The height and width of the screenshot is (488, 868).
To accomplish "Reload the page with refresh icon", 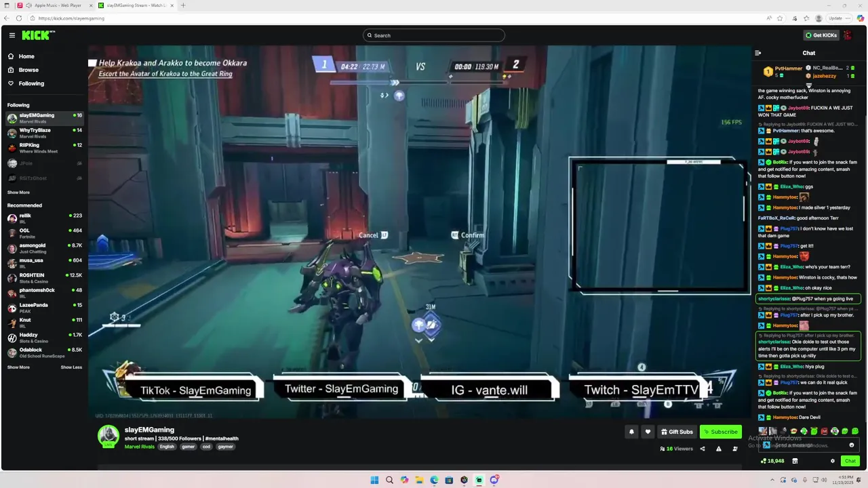I will tap(19, 18).
